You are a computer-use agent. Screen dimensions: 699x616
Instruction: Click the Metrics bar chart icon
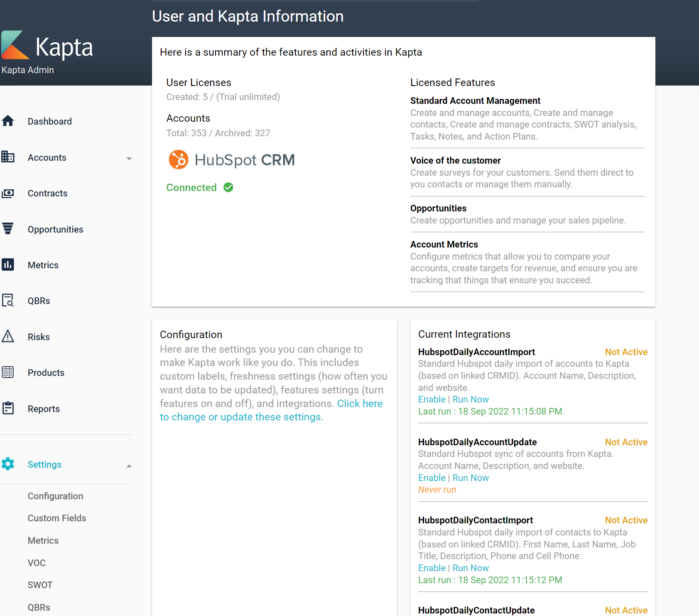pyautogui.click(x=8, y=265)
